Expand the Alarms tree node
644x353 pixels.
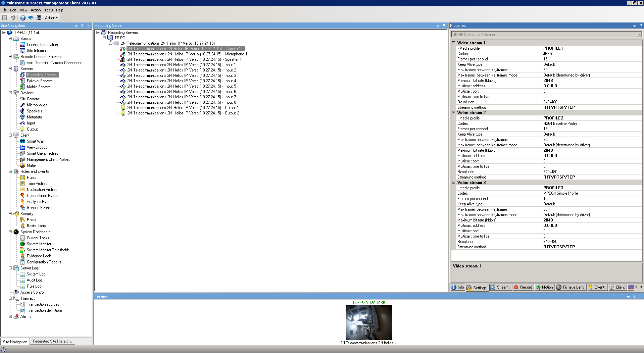click(10, 316)
